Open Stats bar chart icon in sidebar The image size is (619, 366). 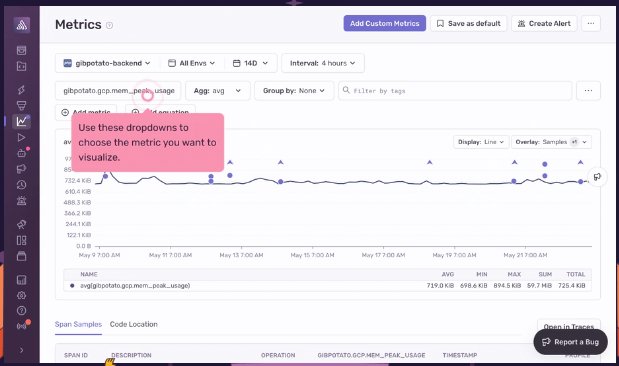point(21,280)
